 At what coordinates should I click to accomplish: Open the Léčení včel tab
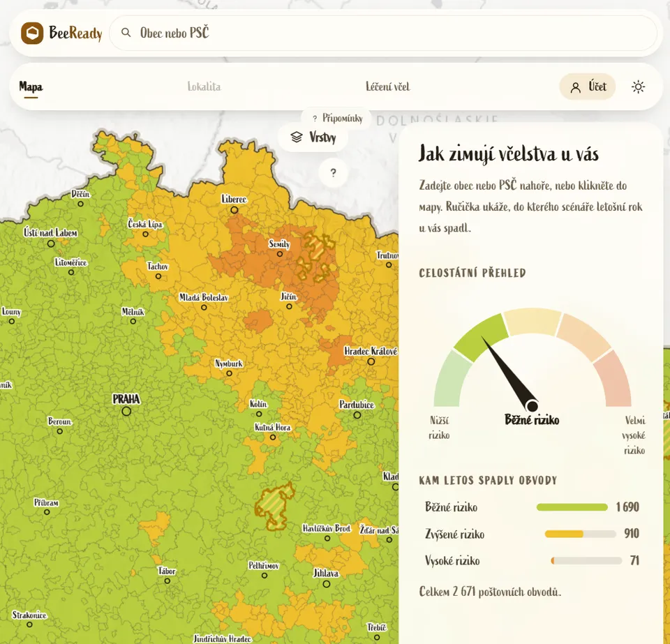tap(387, 87)
